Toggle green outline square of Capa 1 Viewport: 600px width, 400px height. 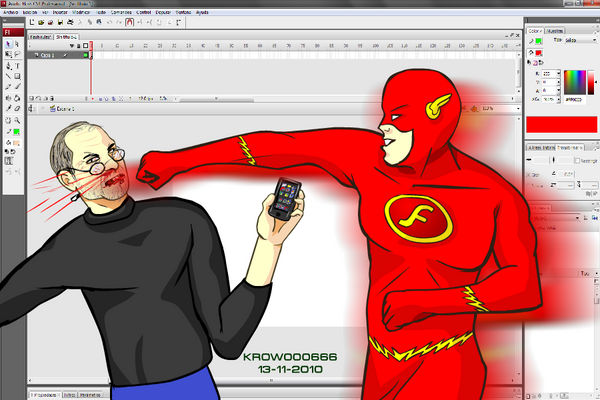pyautogui.click(x=86, y=56)
